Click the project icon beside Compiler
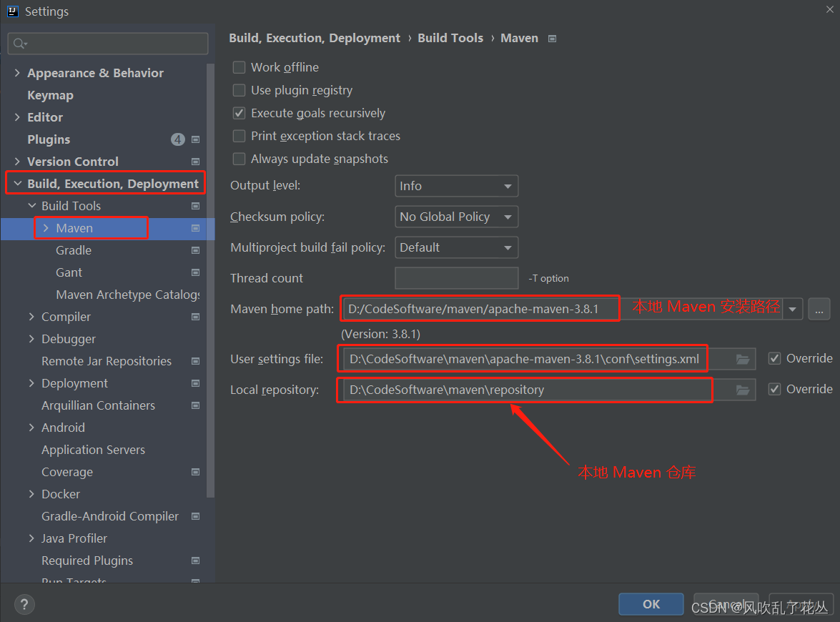The image size is (840, 622). click(196, 317)
